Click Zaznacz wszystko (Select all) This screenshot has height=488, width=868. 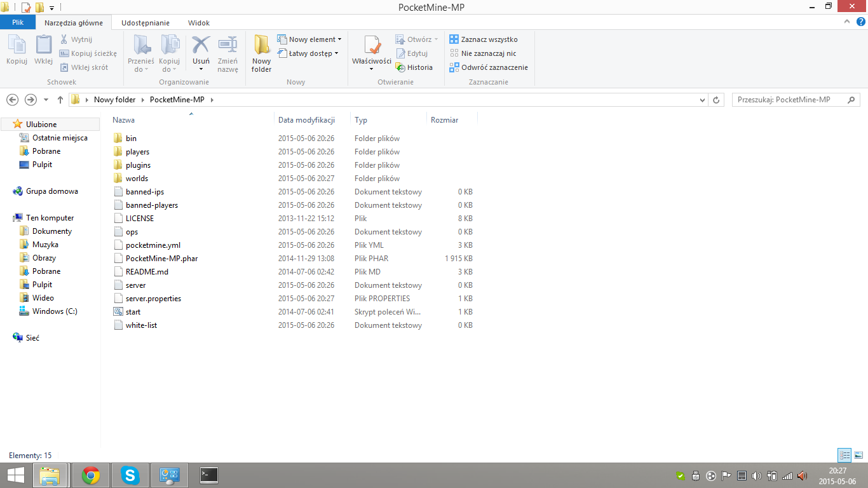click(484, 39)
